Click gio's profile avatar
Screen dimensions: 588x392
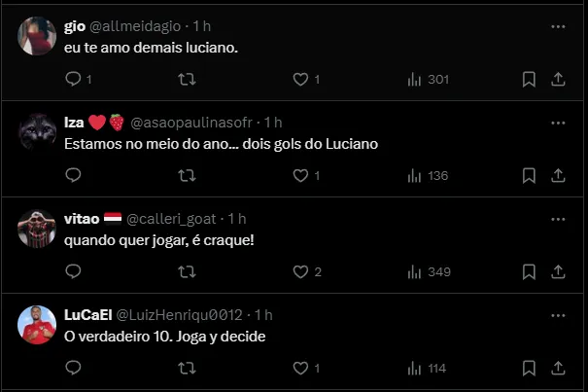click(x=37, y=36)
